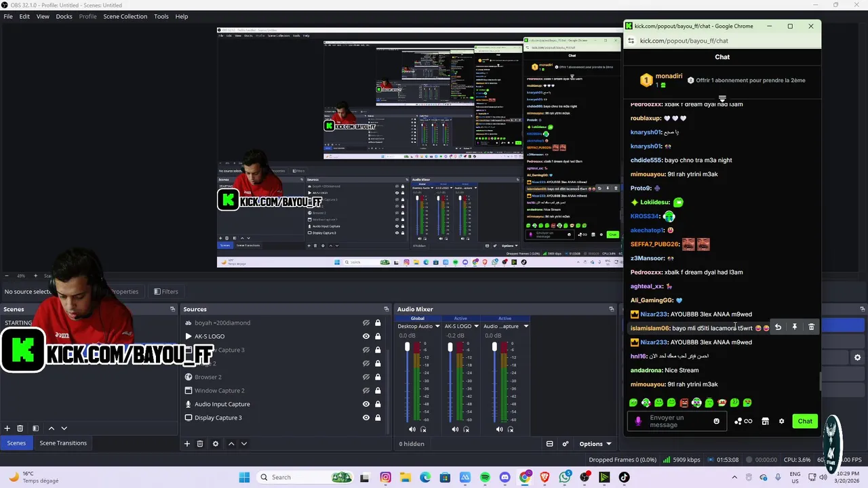Open the Tools menu
This screenshot has height=488, width=868.
[x=161, y=16]
